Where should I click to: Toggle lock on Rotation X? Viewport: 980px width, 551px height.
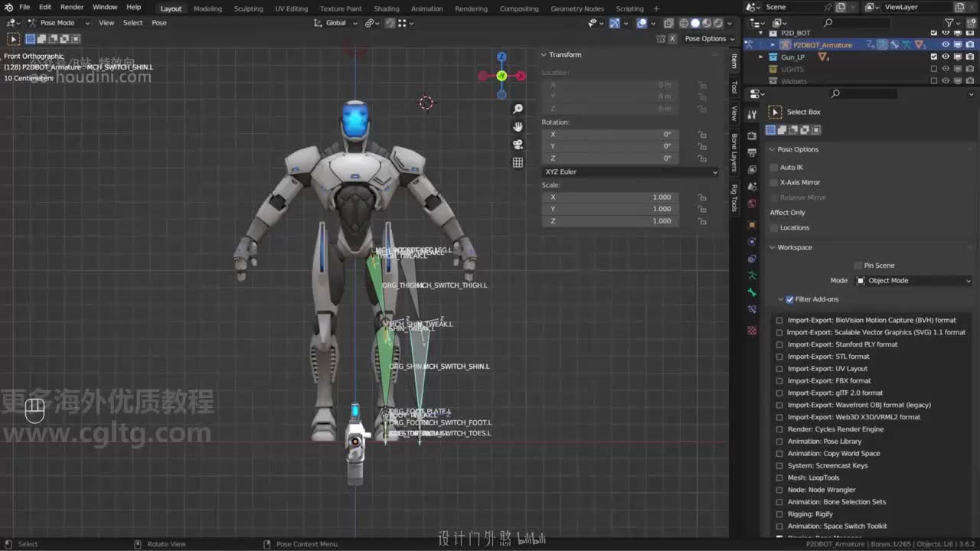point(702,135)
